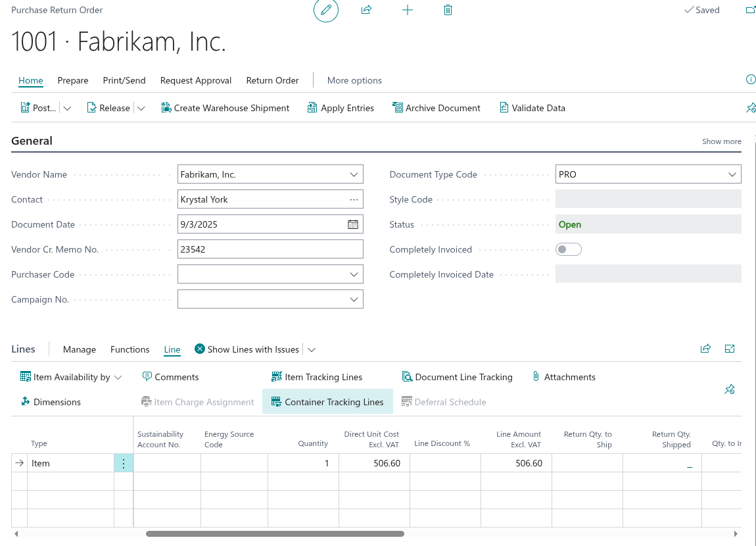Click the share icon in page header
Image resolution: width=756 pixels, height=546 pixels.
[367, 11]
